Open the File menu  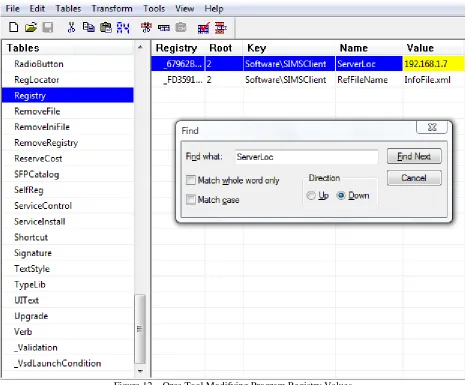coord(13,8)
